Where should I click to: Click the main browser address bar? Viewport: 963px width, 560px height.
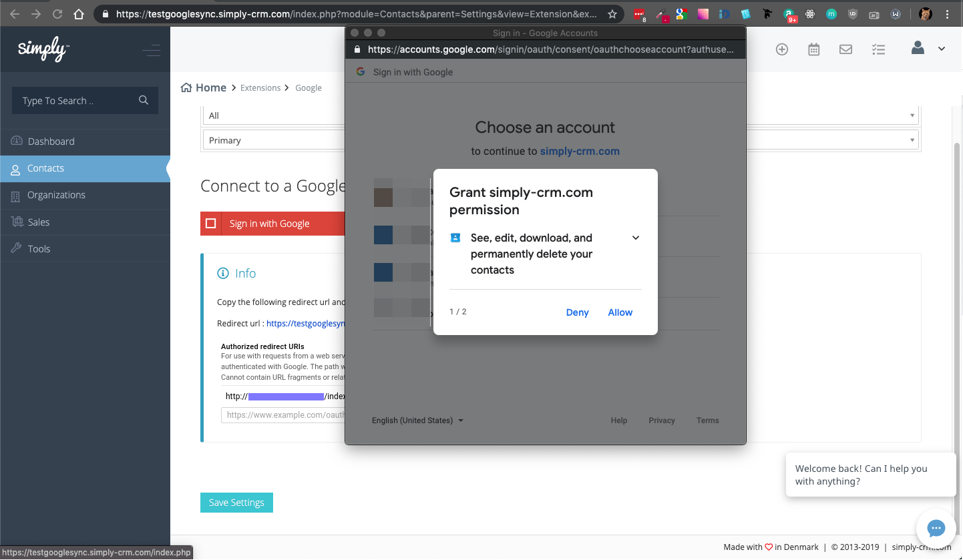[x=359, y=13]
